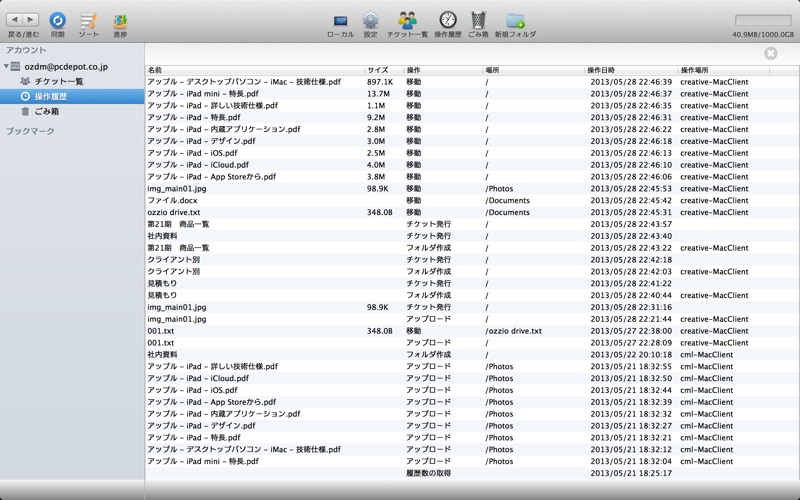Go back with the left arrow button
This screenshot has height=500, width=800.
pos(14,19)
